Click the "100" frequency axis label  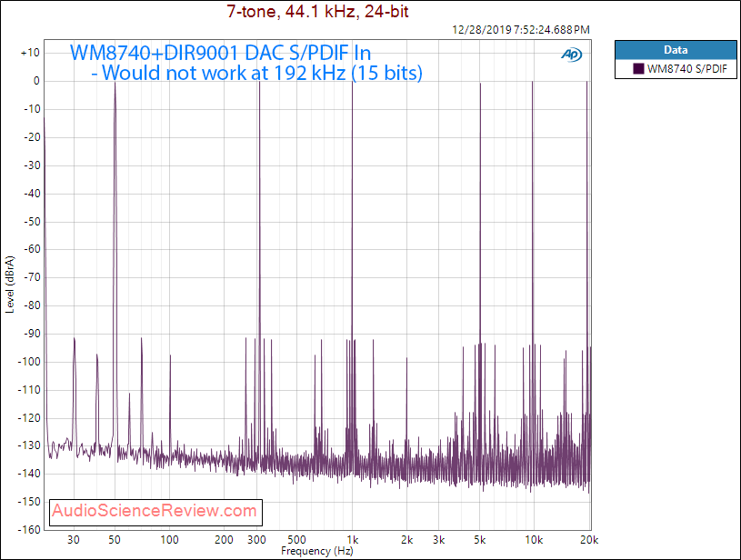(x=169, y=540)
